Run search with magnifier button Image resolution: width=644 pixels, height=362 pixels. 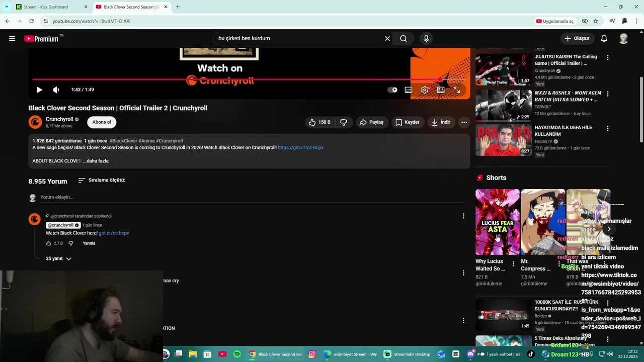404,39
